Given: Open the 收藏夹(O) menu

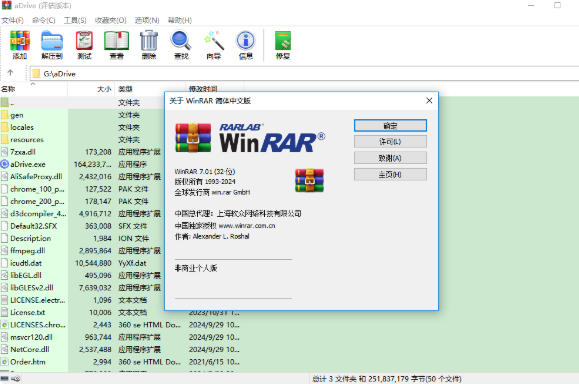Looking at the screenshot, I should click(x=110, y=20).
